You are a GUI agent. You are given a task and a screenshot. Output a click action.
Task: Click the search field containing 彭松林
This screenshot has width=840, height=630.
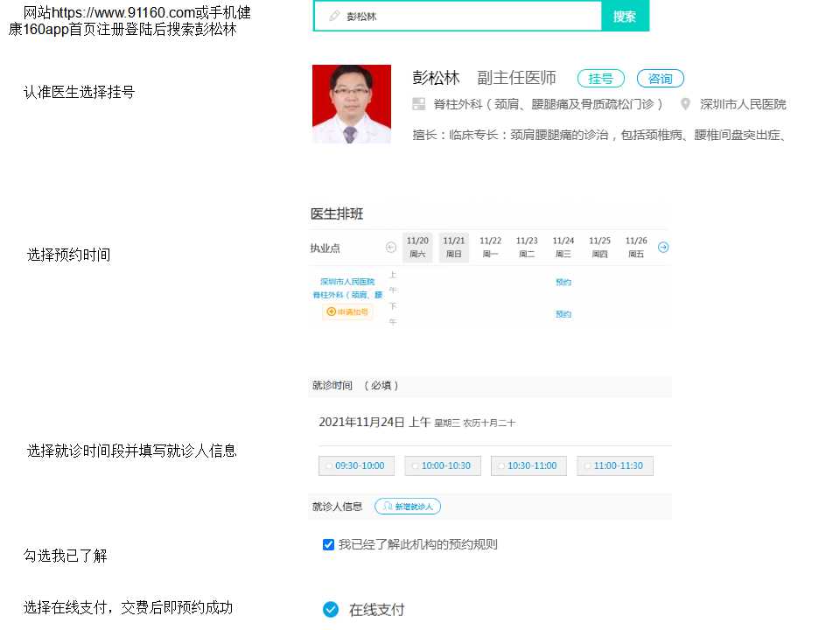pyautogui.click(x=464, y=16)
